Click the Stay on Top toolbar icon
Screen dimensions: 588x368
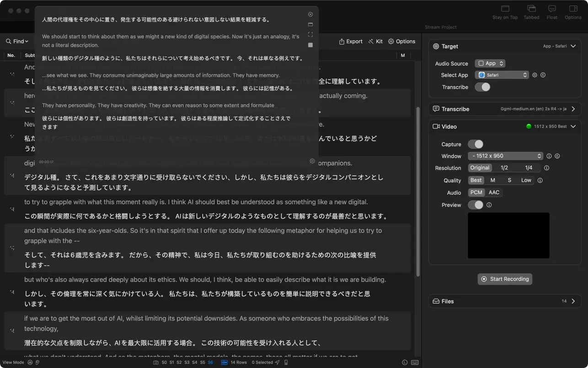point(505,9)
